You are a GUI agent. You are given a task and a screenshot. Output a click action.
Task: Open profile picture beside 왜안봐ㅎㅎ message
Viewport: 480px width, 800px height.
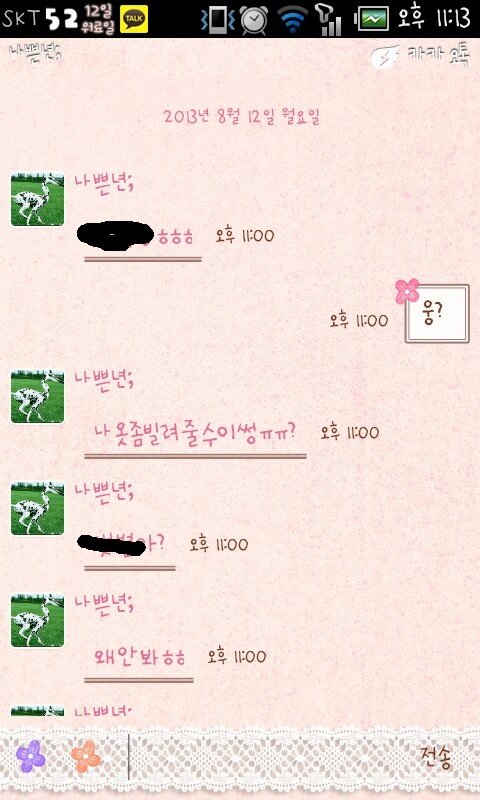click(38, 620)
